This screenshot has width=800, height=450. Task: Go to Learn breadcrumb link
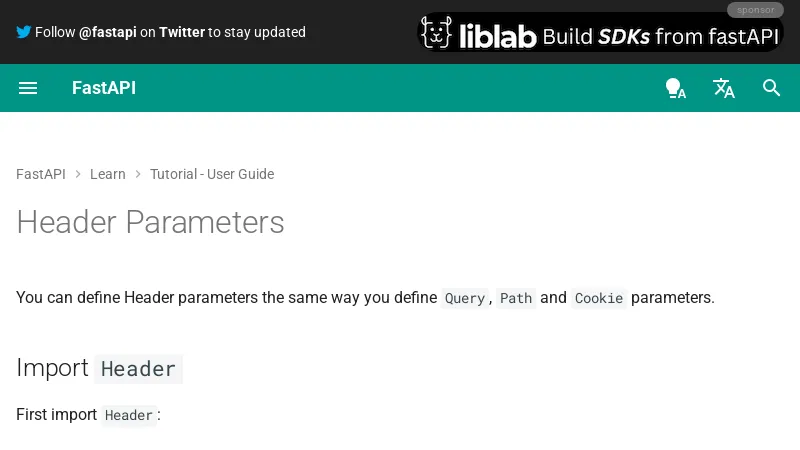[x=108, y=174]
